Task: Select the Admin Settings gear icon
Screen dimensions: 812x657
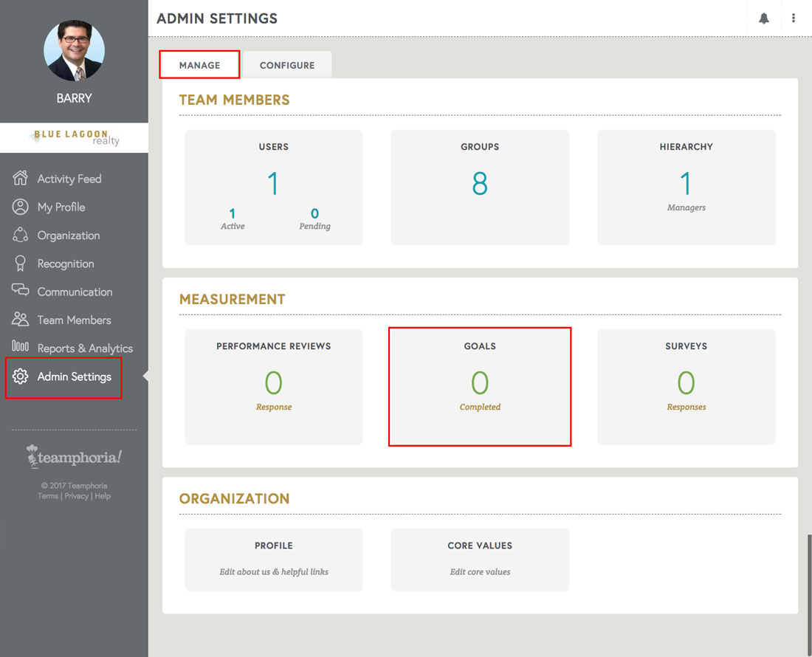Action: (x=21, y=376)
